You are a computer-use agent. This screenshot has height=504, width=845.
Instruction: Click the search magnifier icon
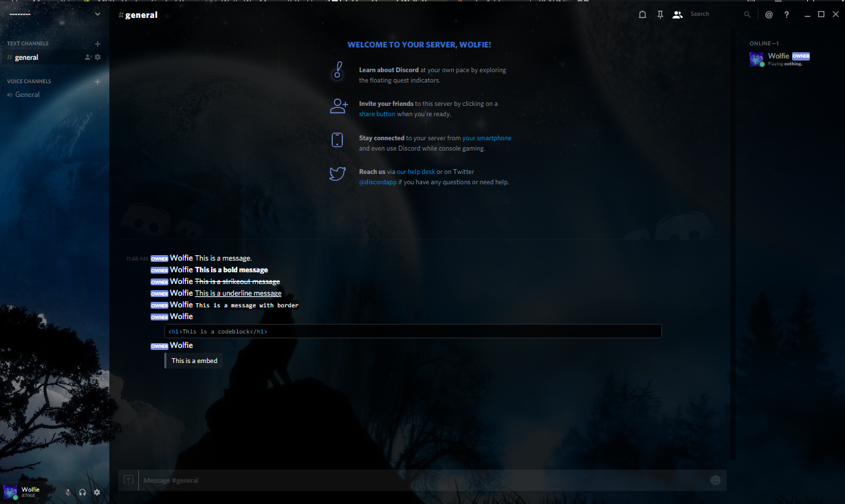tap(747, 14)
